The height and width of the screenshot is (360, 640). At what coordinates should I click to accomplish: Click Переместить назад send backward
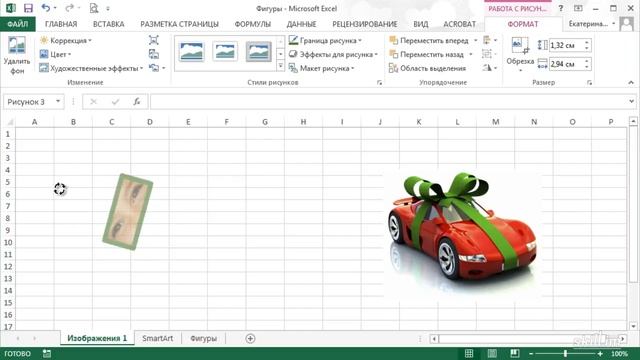click(x=427, y=54)
